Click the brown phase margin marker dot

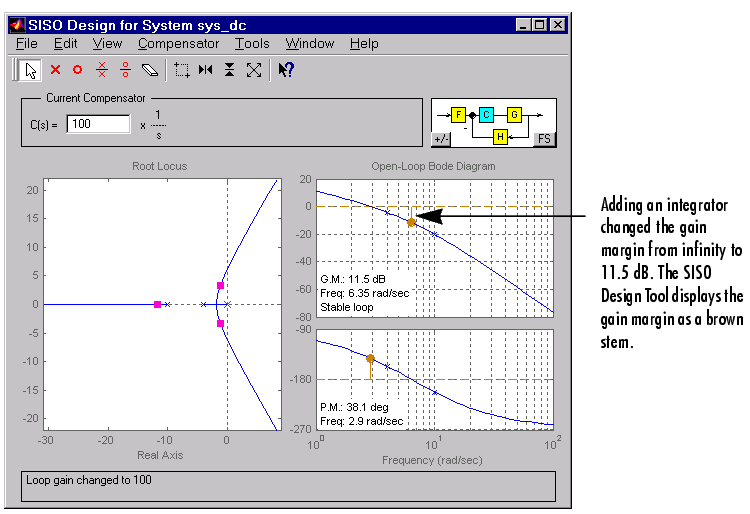[370, 358]
